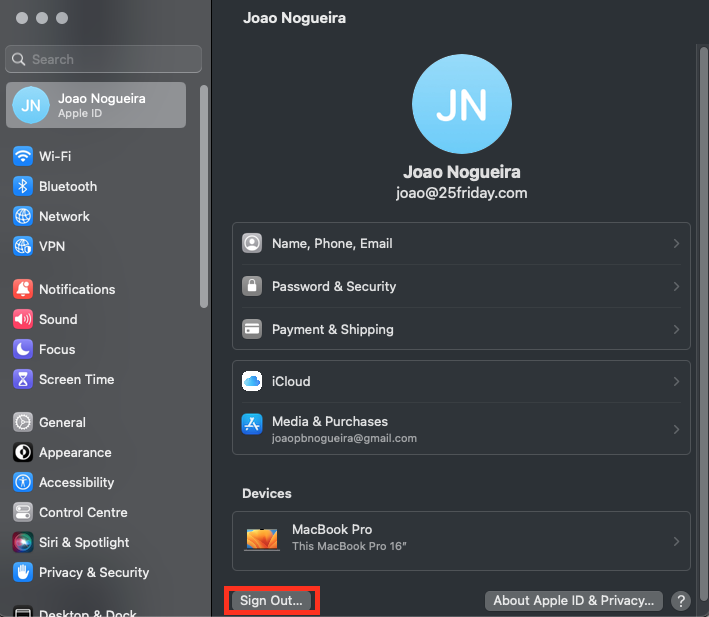Open the Accessibility icon in sidebar
This screenshot has width=709, height=617.
(x=23, y=482)
